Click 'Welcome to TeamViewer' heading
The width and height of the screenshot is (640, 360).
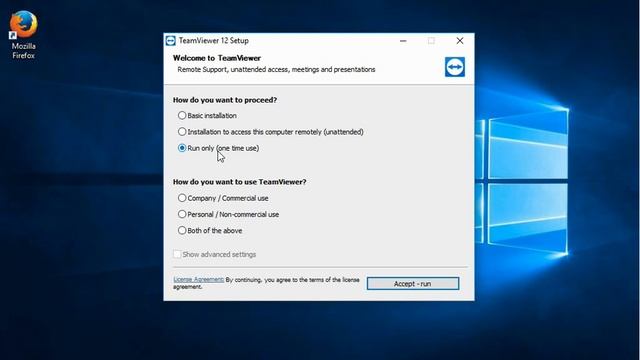click(217, 58)
